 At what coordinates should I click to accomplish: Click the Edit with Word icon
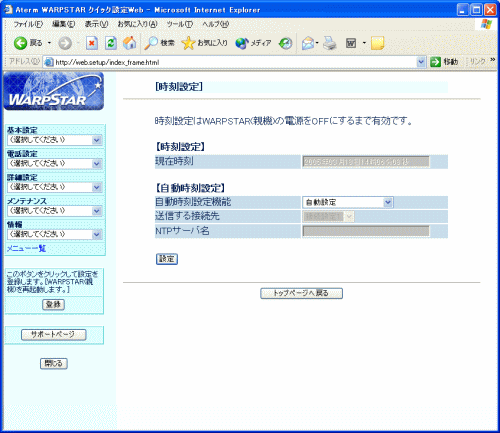[x=351, y=43]
